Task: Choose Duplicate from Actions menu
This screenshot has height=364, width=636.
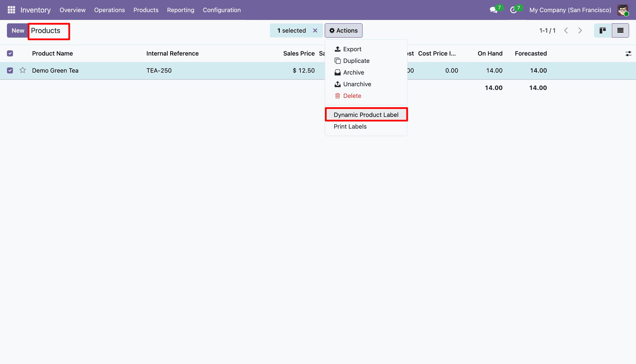Action: (x=366, y=61)
